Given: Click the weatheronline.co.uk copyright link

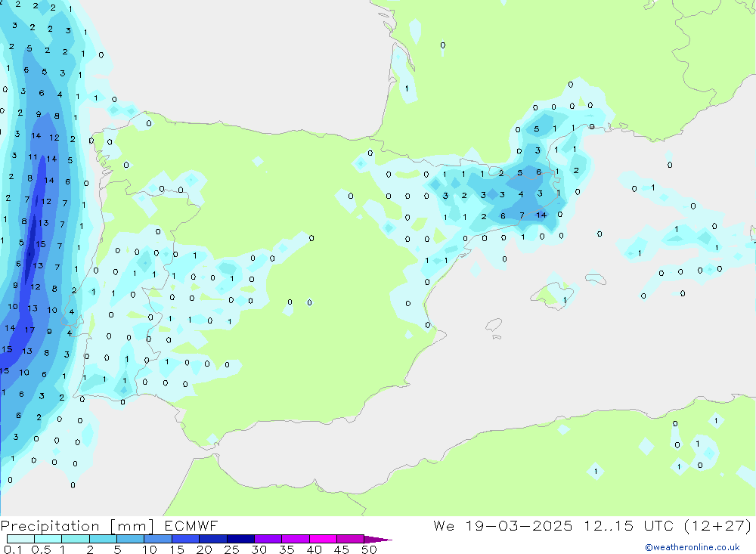Looking at the screenshot, I should coord(692,547).
